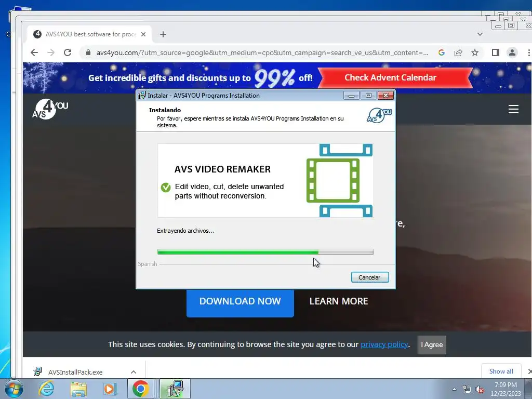This screenshot has width=532, height=399.
Task: Close the AVS4YOU tab
Action: click(143, 34)
